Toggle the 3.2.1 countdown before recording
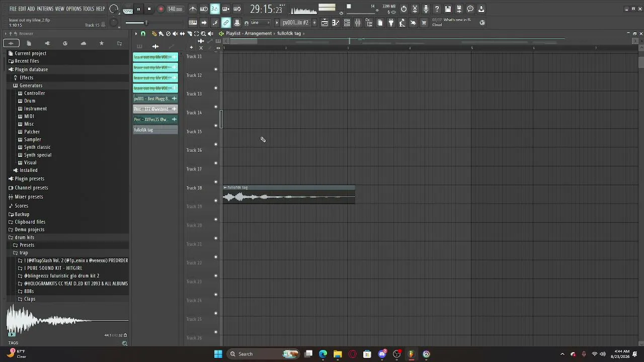This screenshot has height=362, width=644. 215,9
